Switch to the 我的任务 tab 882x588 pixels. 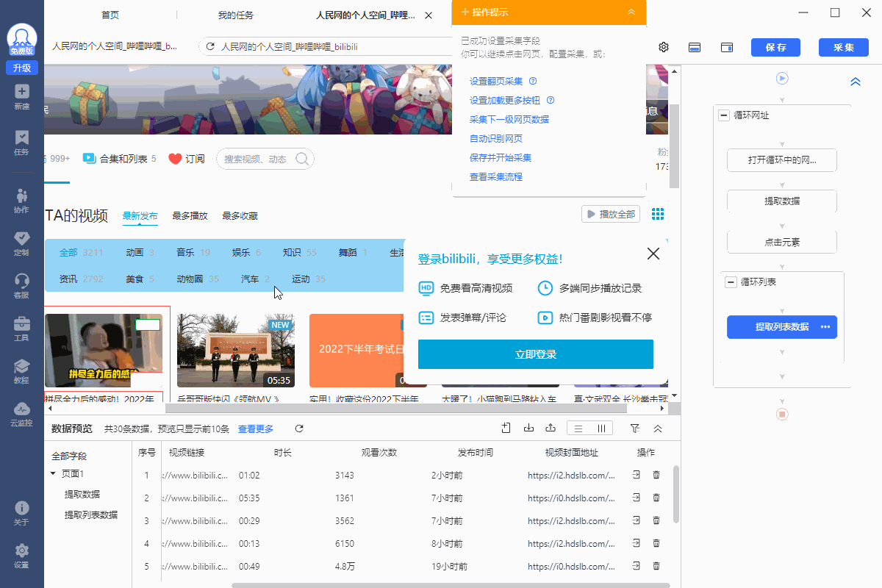236,15
